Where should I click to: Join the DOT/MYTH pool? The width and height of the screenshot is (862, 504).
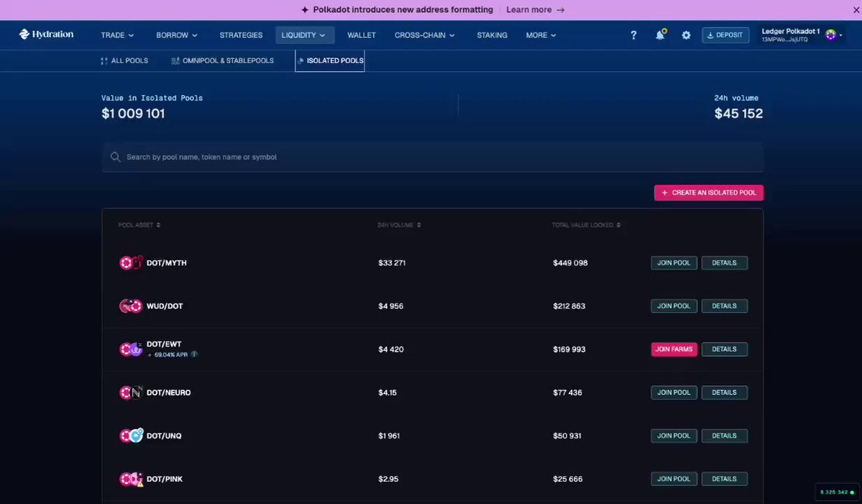pos(674,262)
